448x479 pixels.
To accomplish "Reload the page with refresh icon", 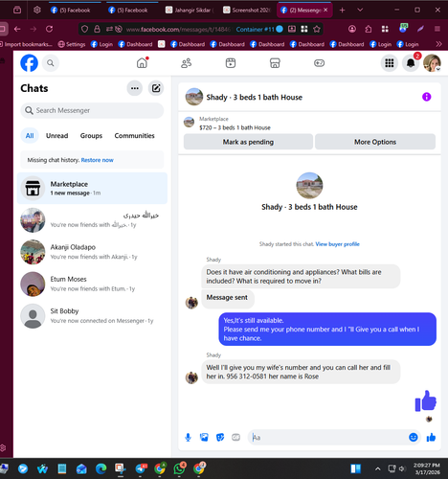I will tap(49, 29).
